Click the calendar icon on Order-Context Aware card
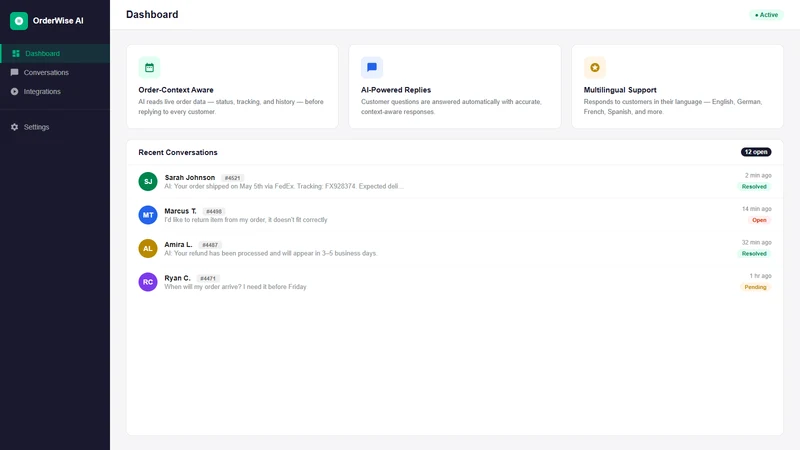 [149, 67]
